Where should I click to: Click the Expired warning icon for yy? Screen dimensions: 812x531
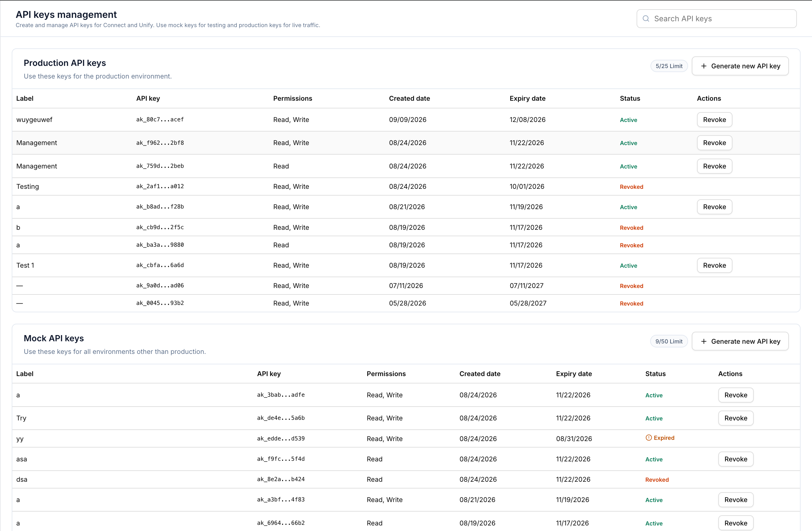(x=649, y=438)
